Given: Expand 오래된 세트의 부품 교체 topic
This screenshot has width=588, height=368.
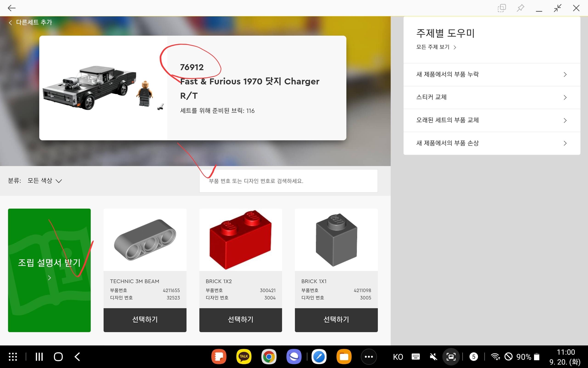Looking at the screenshot, I should pyautogui.click(x=492, y=120).
